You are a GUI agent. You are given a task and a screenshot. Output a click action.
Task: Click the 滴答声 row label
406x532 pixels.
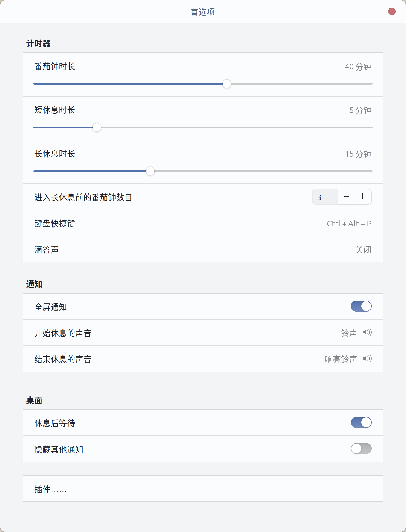pos(46,250)
